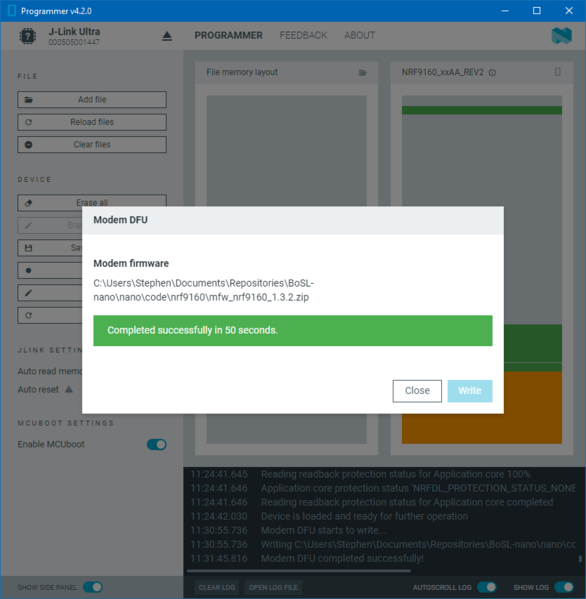Click the modem firmware file path text
This screenshot has width=586, height=599.
(x=204, y=290)
